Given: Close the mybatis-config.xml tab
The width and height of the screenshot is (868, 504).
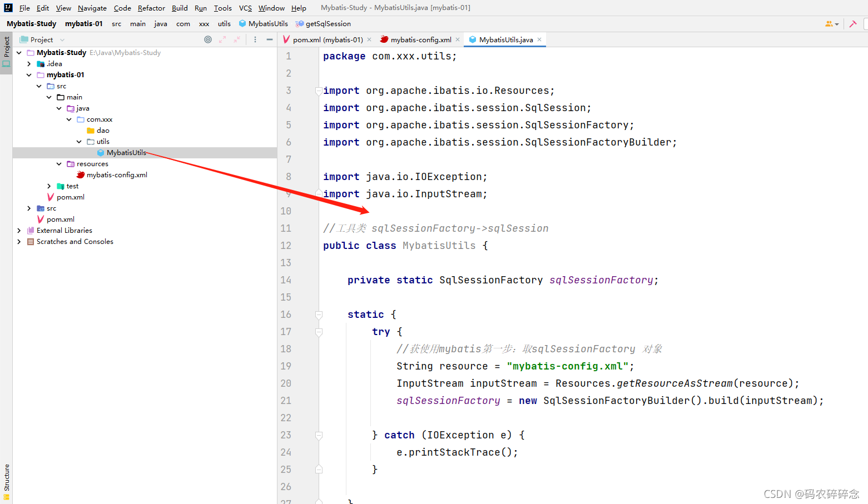Looking at the screenshot, I should (458, 39).
